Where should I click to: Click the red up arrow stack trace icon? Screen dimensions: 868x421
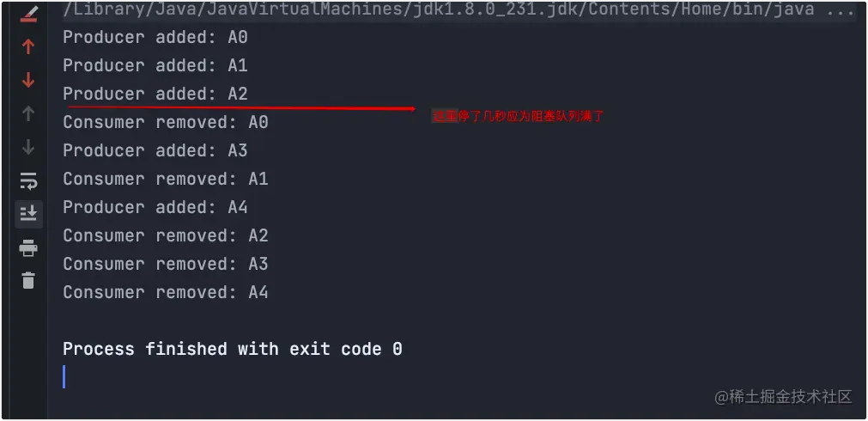(x=28, y=47)
